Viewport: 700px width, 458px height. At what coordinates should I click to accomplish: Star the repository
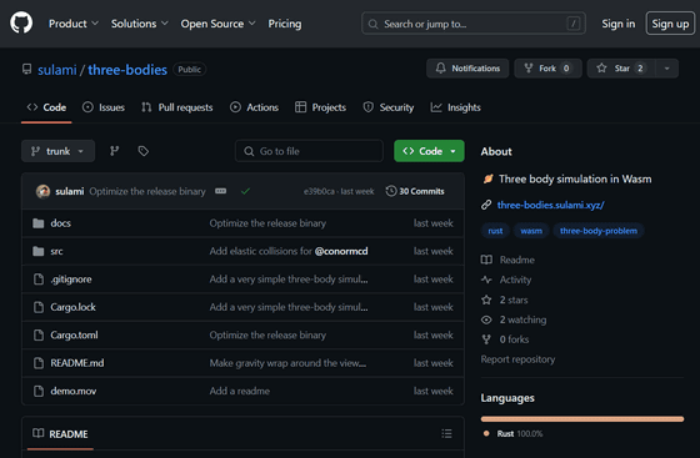(x=621, y=68)
